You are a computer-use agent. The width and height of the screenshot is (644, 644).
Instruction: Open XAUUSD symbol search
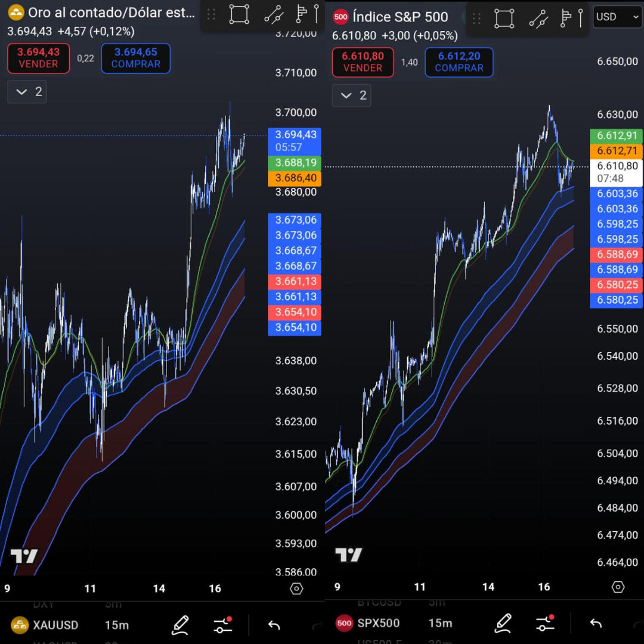point(55,625)
